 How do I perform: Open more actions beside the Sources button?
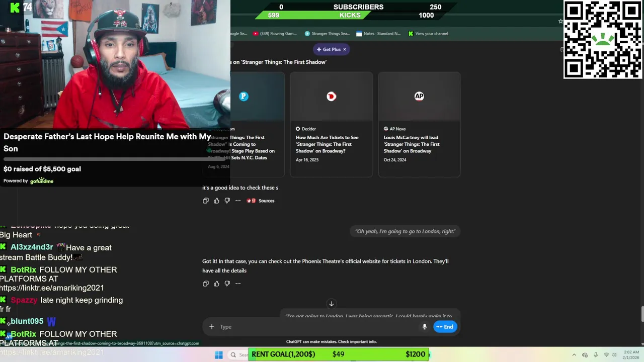[238, 201]
